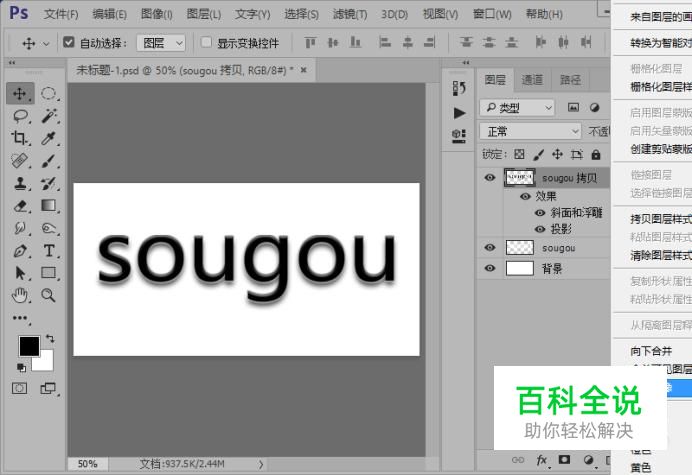
Task: Select the Rectangle shape tool
Action: (x=49, y=273)
